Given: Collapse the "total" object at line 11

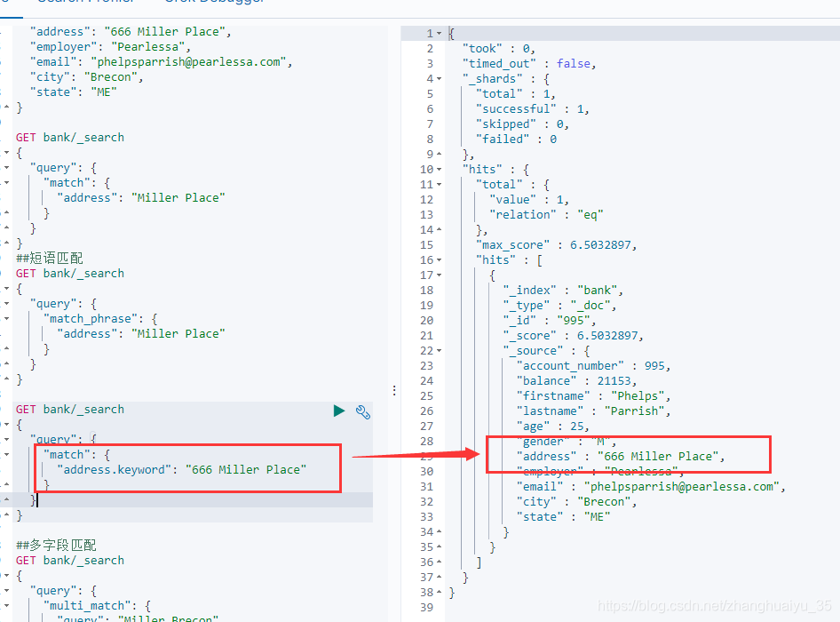Looking at the screenshot, I should (x=440, y=185).
